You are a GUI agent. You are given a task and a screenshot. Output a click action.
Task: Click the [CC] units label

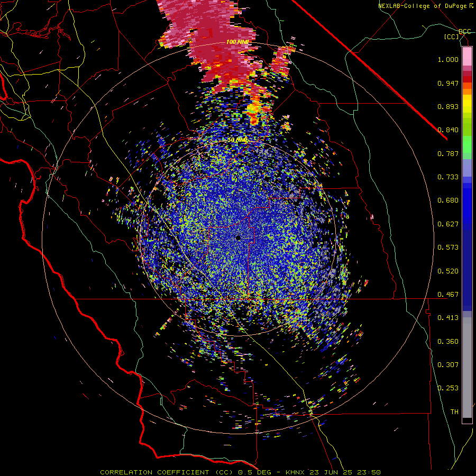coord(452,37)
